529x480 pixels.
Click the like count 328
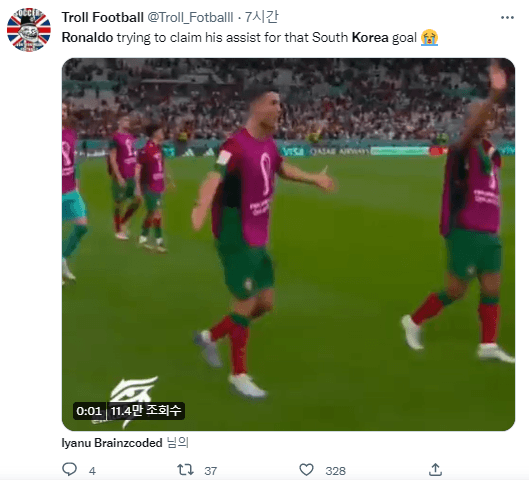(x=336, y=471)
